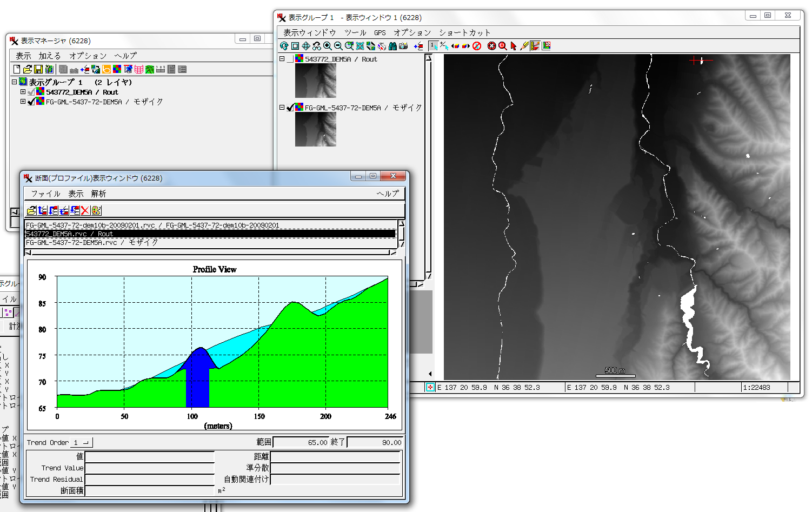Click the pink map grid icon in Display Manager
The width and height of the screenshot is (812, 512).
pyautogui.click(x=139, y=69)
